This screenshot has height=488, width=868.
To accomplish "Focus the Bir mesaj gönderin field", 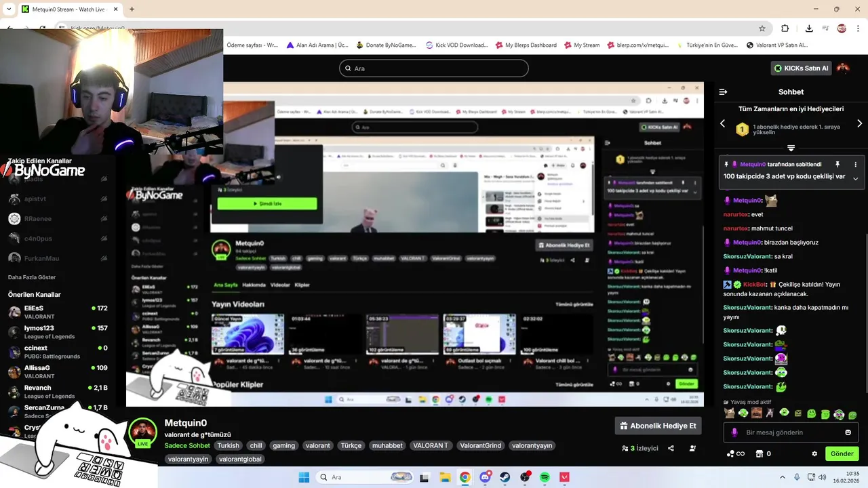I will [x=790, y=432].
